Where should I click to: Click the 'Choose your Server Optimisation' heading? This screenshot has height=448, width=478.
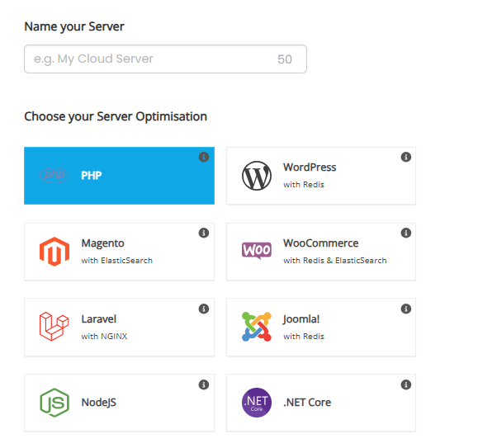pos(116,116)
